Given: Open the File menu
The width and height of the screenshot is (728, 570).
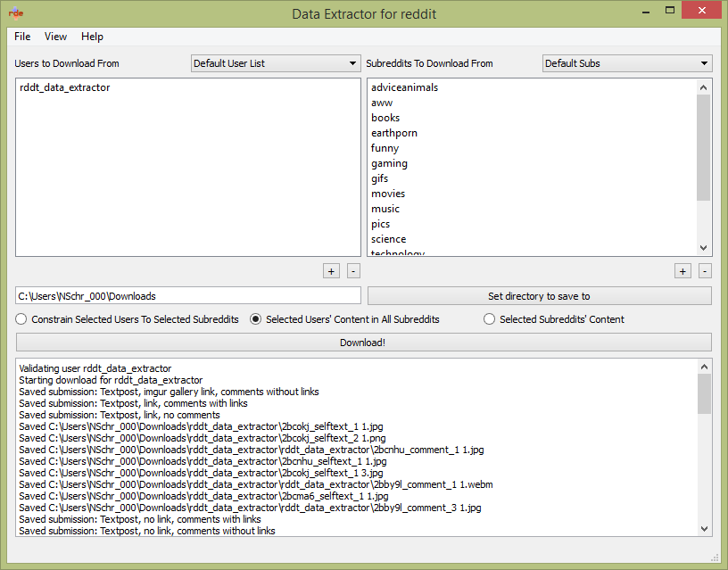Looking at the screenshot, I should (x=22, y=37).
